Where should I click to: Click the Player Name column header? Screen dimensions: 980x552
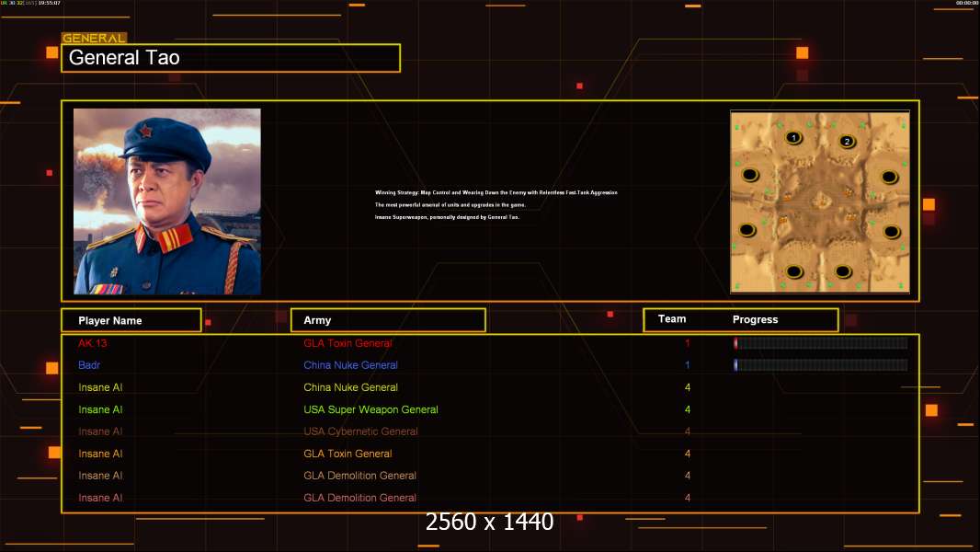(x=131, y=320)
